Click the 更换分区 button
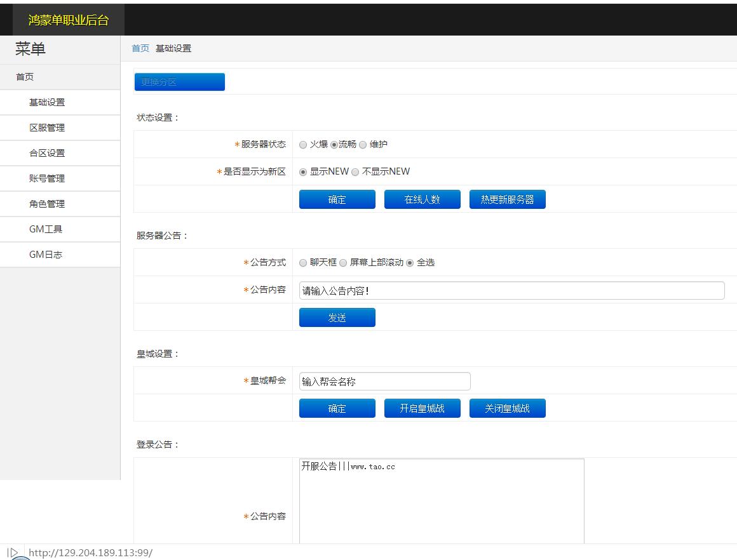Viewport: 737px width, 560px height. pyautogui.click(x=179, y=82)
